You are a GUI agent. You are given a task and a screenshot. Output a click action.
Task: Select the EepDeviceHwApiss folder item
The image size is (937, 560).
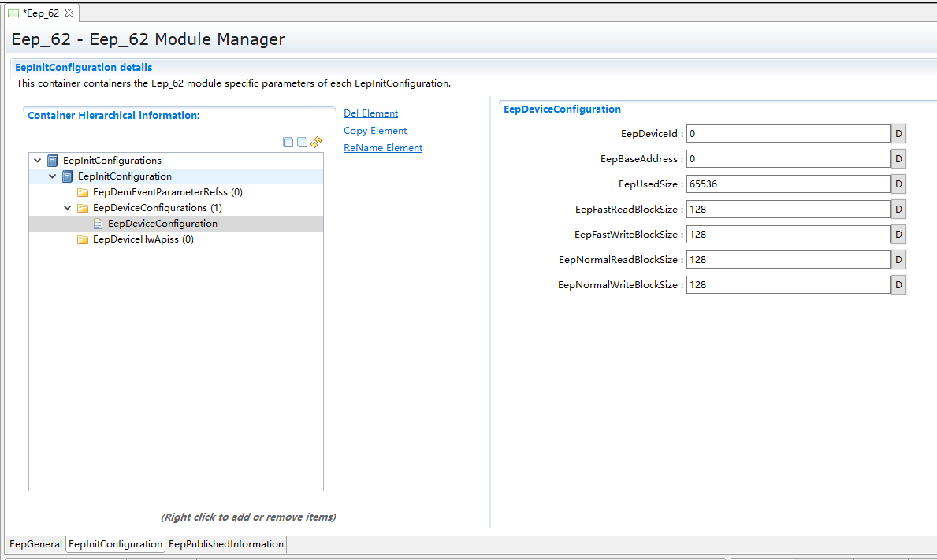click(x=143, y=239)
